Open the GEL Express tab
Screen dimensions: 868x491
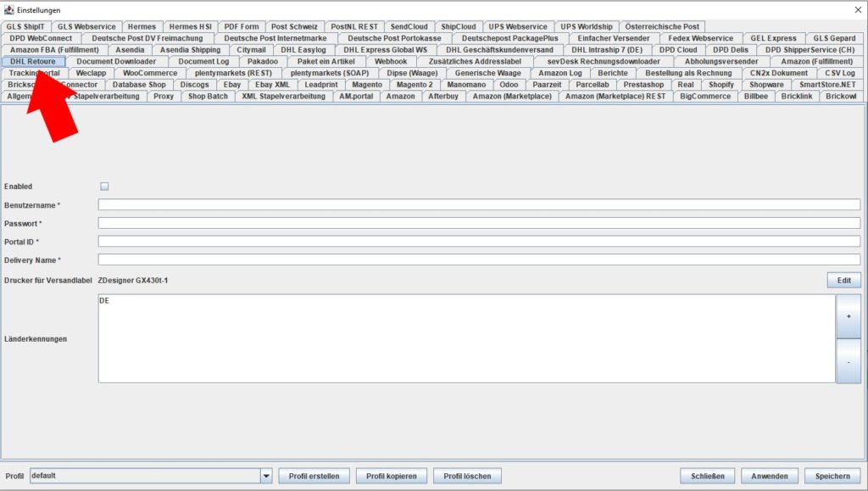coord(773,38)
